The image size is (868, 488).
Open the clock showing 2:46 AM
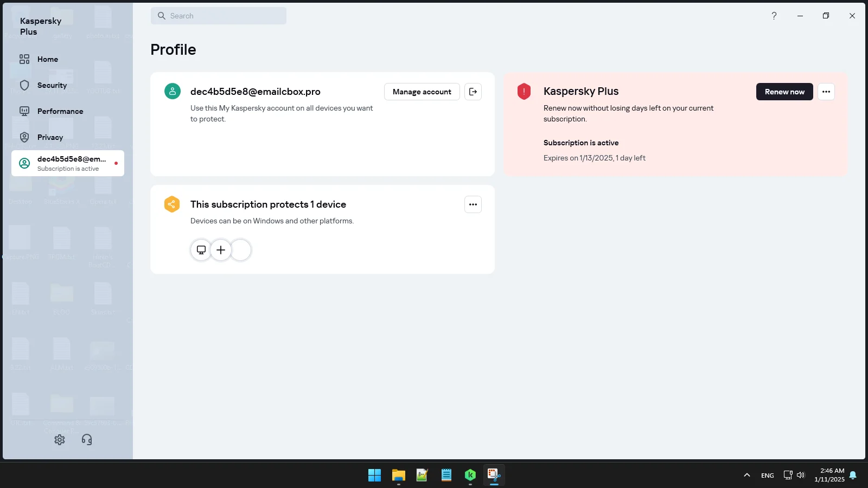click(829, 475)
